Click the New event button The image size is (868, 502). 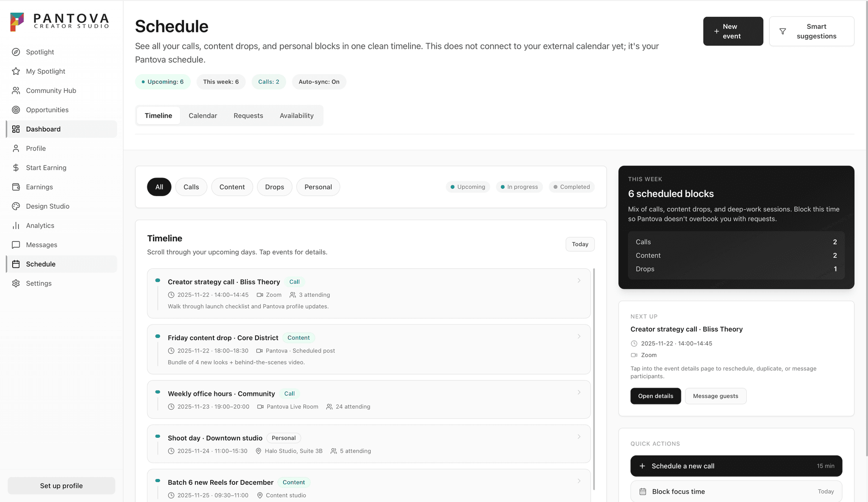pyautogui.click(x=733, y=31)
